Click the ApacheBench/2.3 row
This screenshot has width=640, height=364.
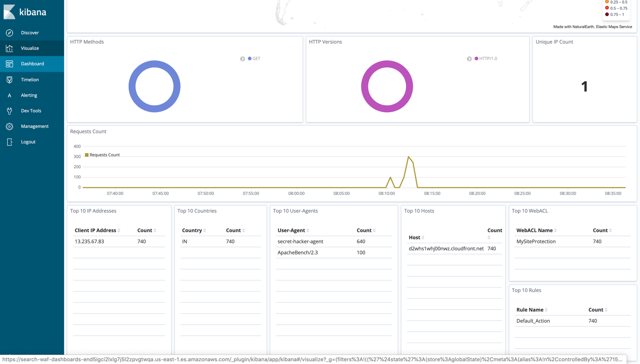[334, 253]
